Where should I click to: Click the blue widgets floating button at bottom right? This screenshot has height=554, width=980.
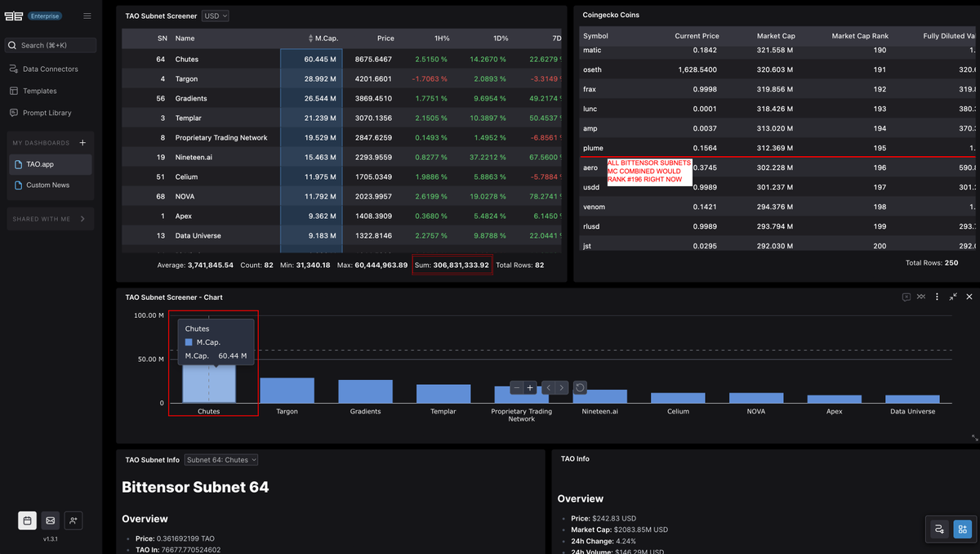[961, 529]
